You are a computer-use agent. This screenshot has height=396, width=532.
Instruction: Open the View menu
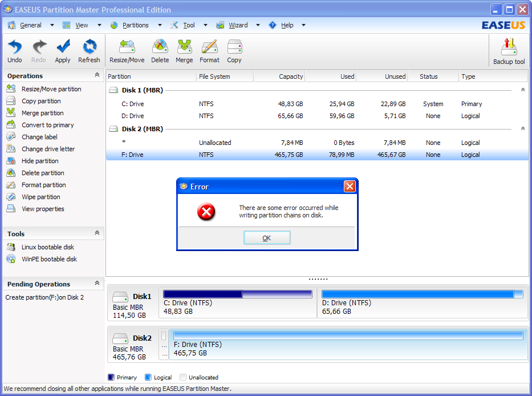pyautogui.click(x=82, y=25)
